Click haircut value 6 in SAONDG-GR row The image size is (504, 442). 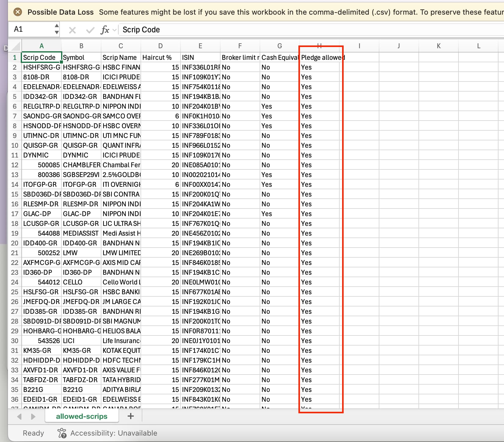(x=161, y=116)
